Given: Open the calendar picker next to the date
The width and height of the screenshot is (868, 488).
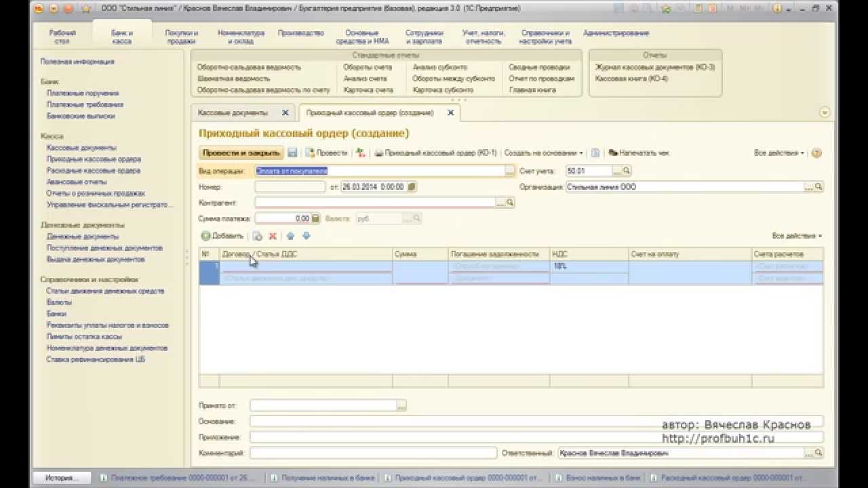Looking at the screenshot, I should click(412, 187).
